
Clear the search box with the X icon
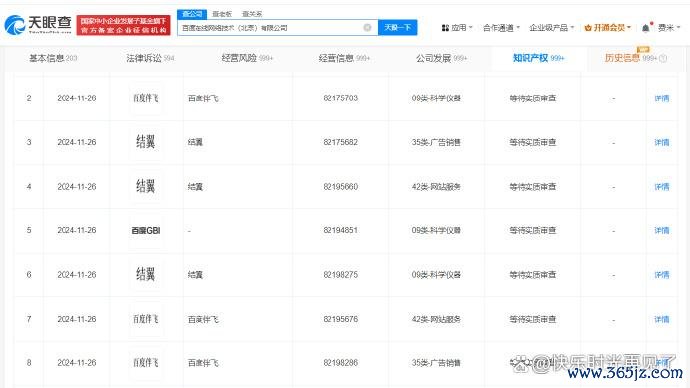tap(367, 28)
